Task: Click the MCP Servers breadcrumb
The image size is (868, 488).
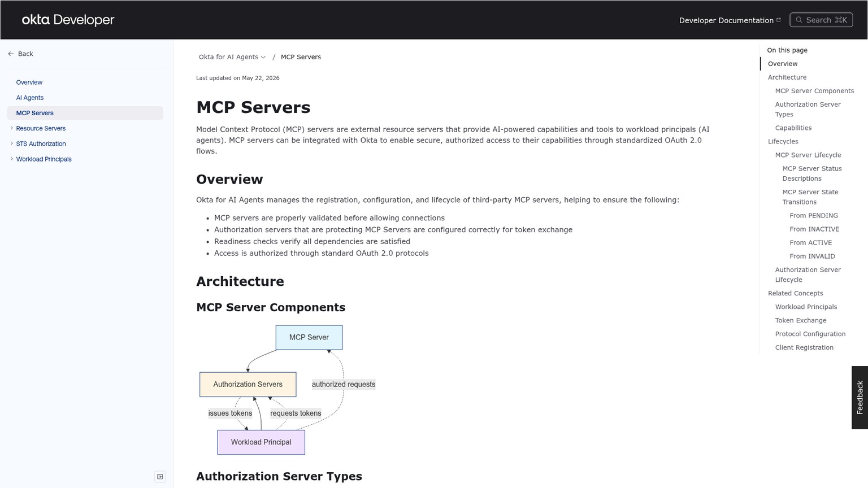Action: point(301,57)
